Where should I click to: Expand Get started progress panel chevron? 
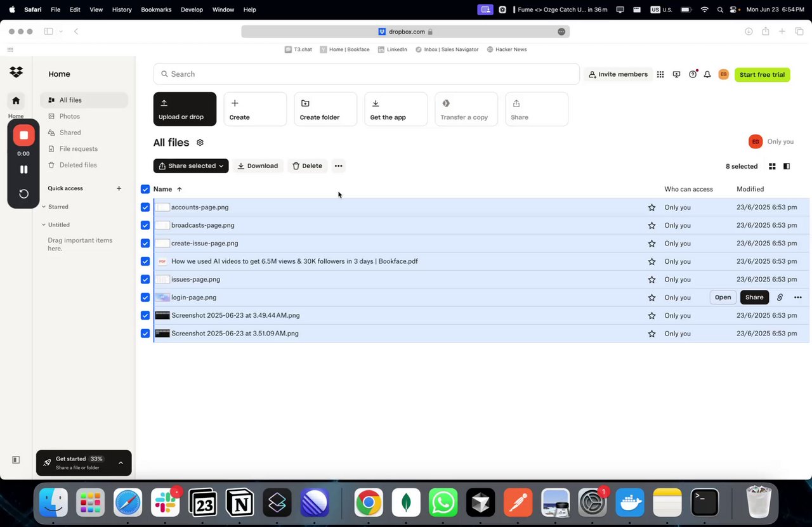tap(121, 463)
